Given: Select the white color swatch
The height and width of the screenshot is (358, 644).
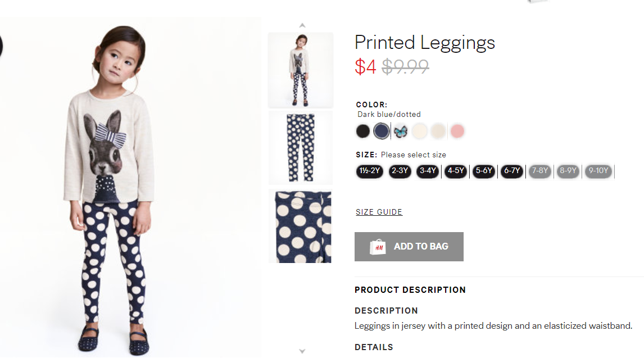Looking at the screenshot, I should [x=419, y=132].
